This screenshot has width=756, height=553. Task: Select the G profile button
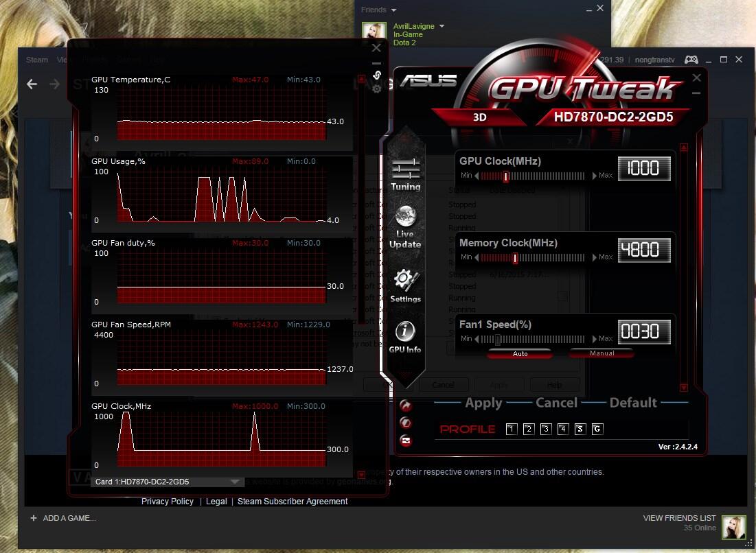[x=597, y=429]
